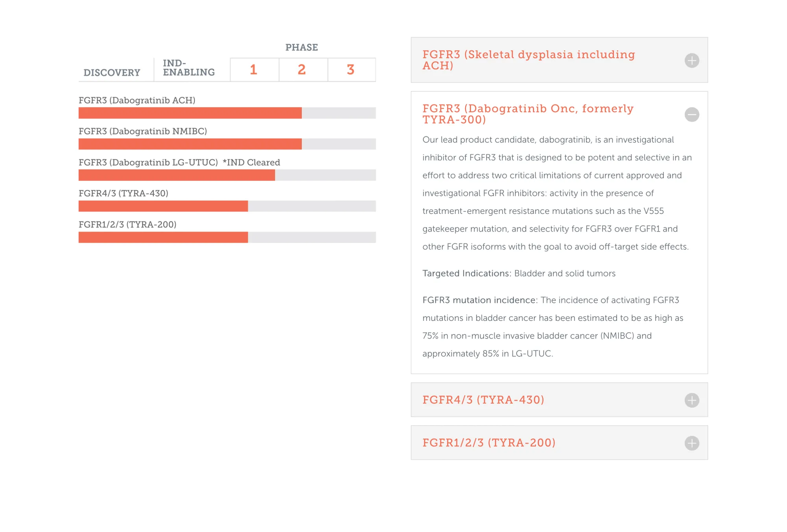Click the DISCOVERY stage header
Image resolution: width=787 pixels, height=532 pixels.
click(x=112, y=73)
